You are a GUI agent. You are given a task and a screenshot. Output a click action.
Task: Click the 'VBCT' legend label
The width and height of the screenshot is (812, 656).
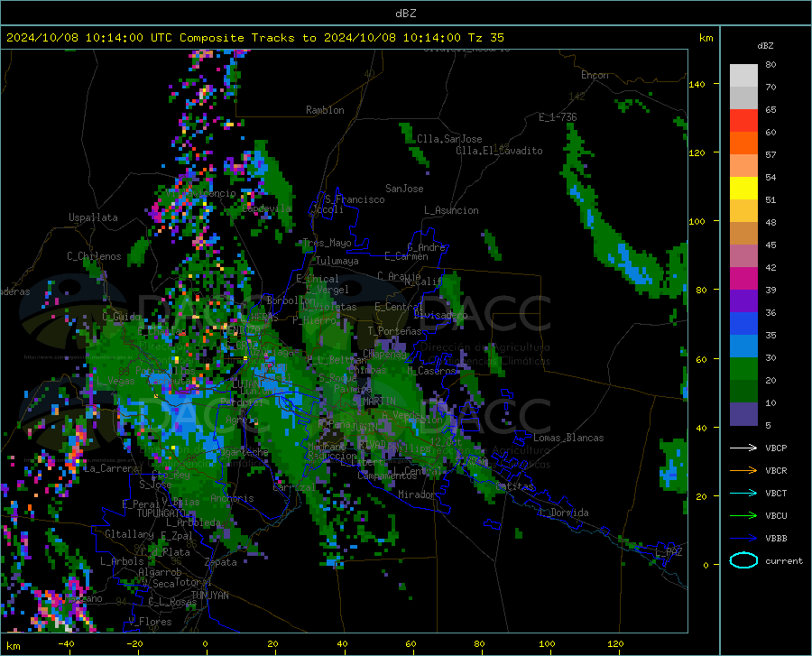776,493
